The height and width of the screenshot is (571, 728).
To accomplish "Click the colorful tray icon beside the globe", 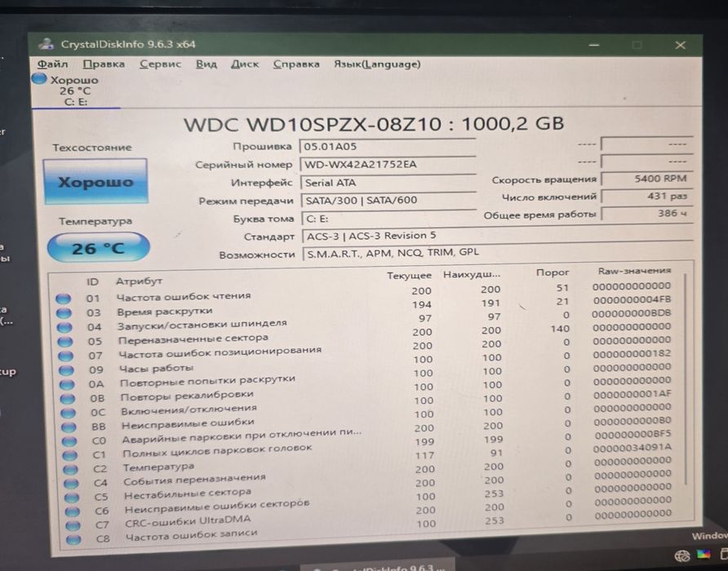I will 704,554.
